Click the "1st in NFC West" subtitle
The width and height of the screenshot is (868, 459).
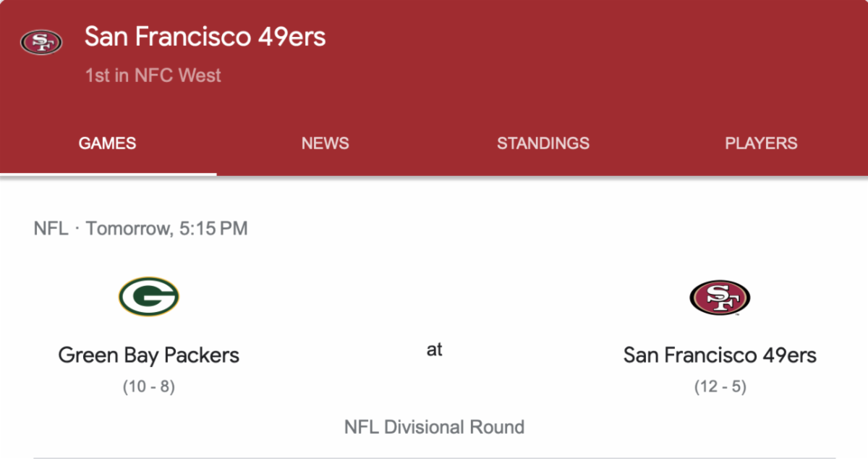pos(153,75)
